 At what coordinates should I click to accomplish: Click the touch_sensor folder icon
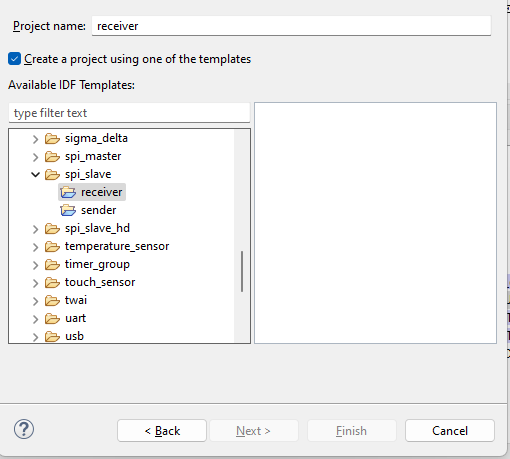click(52, 282)
